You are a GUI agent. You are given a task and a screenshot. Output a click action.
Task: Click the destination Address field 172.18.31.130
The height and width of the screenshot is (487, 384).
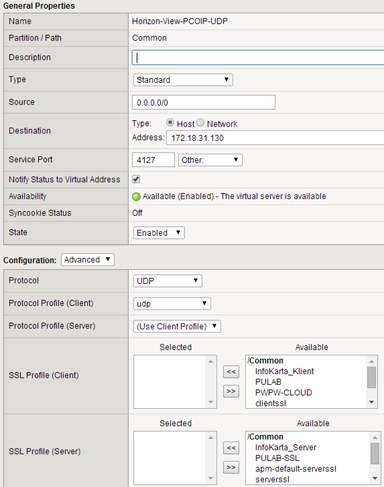(x=275, y=138)
